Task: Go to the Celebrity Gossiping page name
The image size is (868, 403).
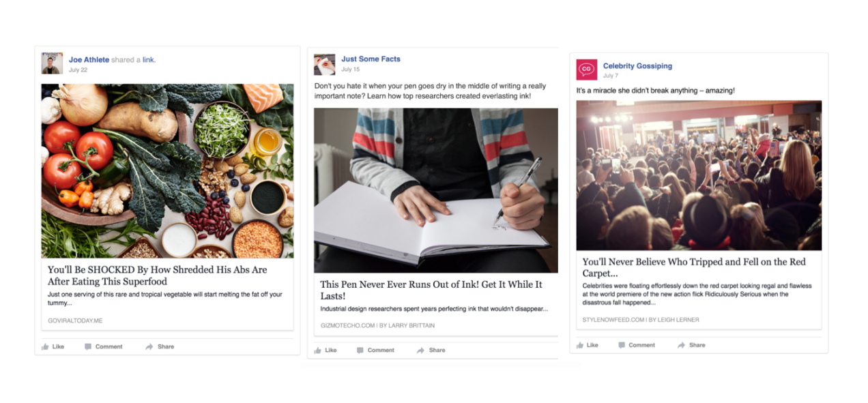Action: click(637, 66)
